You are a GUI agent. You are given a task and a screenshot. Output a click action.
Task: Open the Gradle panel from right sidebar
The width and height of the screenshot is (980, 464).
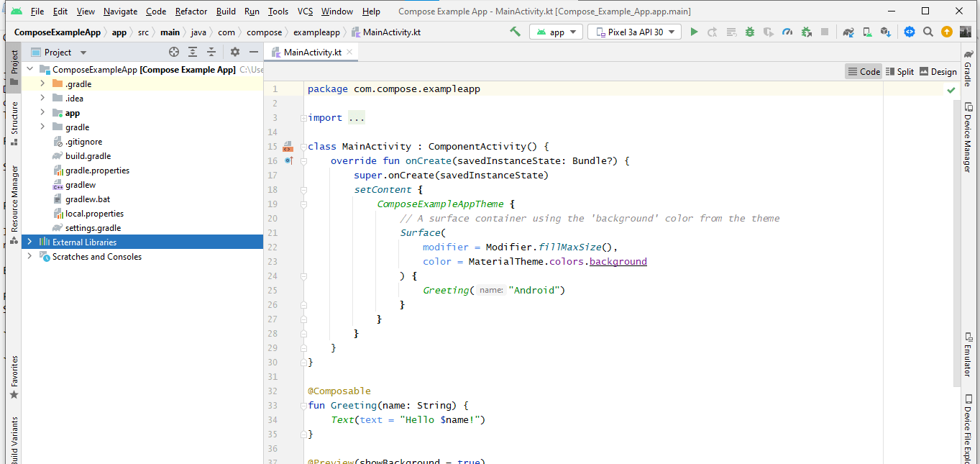point(968,69)
